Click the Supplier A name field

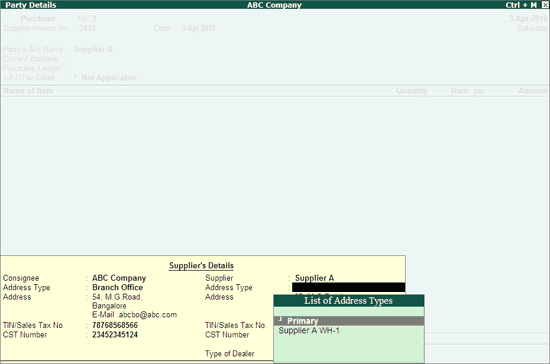coord(314,278)
